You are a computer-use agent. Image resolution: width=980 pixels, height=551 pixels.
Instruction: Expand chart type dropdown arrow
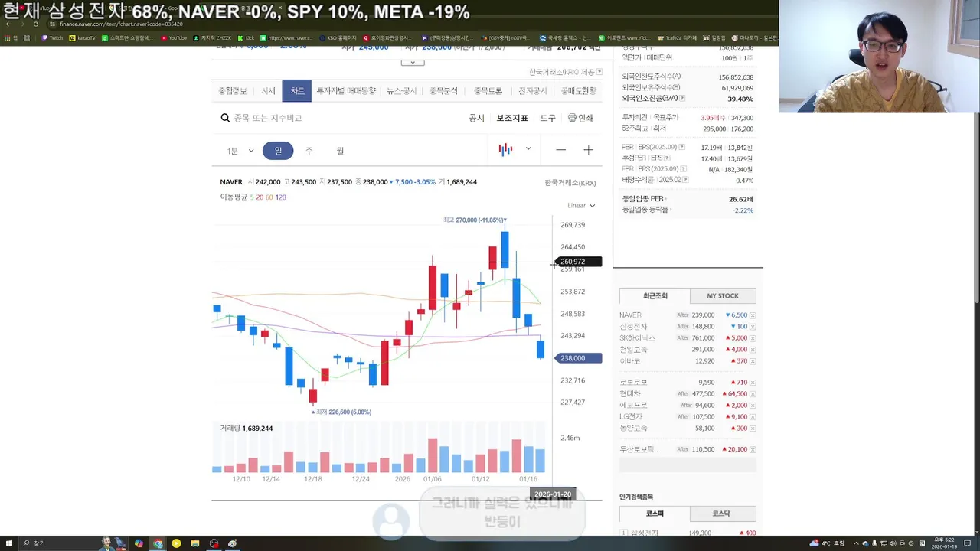tap(528, 149)
